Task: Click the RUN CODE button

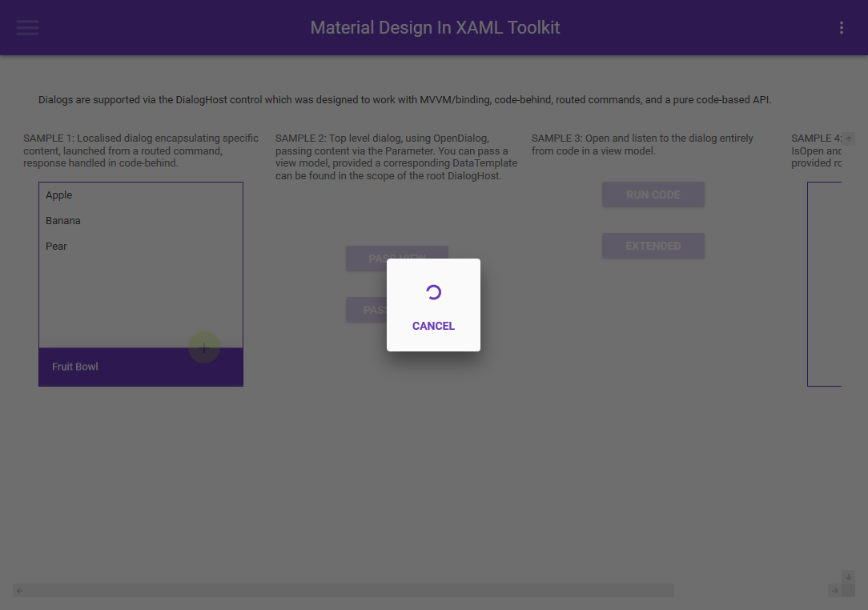Action: (x=653, y=195)
